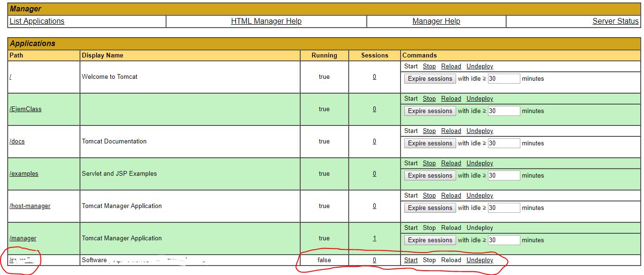This screenshot has width=644, height=275.
Task: Select the "Welcome to Tomcat" display name
Action: [109, 76]
